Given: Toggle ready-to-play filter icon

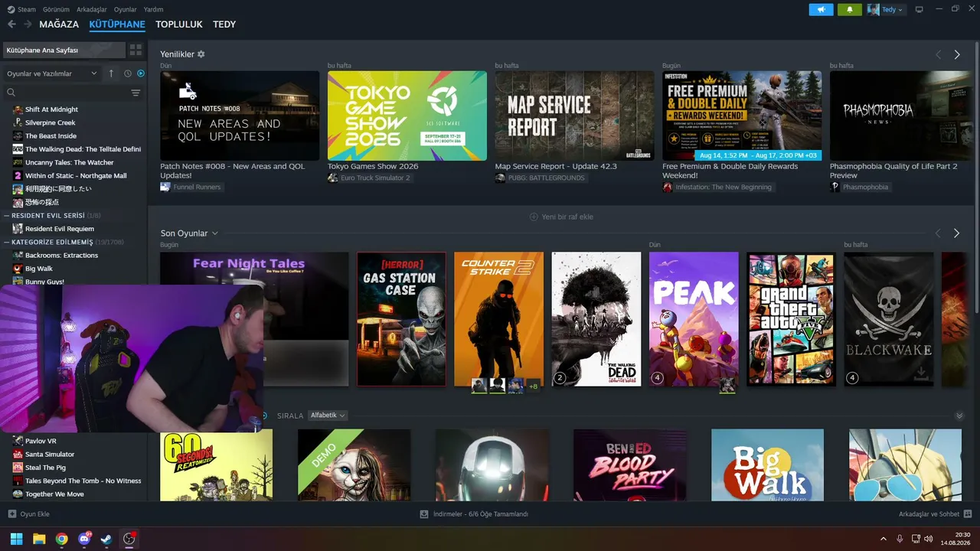Looking at the screenshot, I should (141, 73).
